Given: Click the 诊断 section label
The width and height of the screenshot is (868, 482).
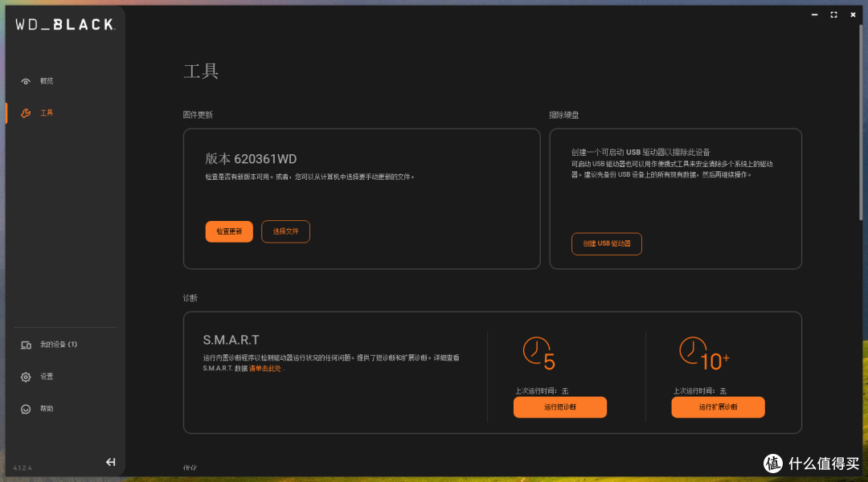Looking at the screenshot, I should (x=190, y=298).
